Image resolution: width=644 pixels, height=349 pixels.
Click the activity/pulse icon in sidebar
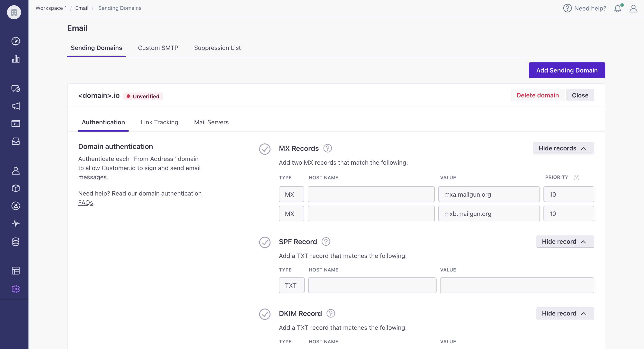16,224
